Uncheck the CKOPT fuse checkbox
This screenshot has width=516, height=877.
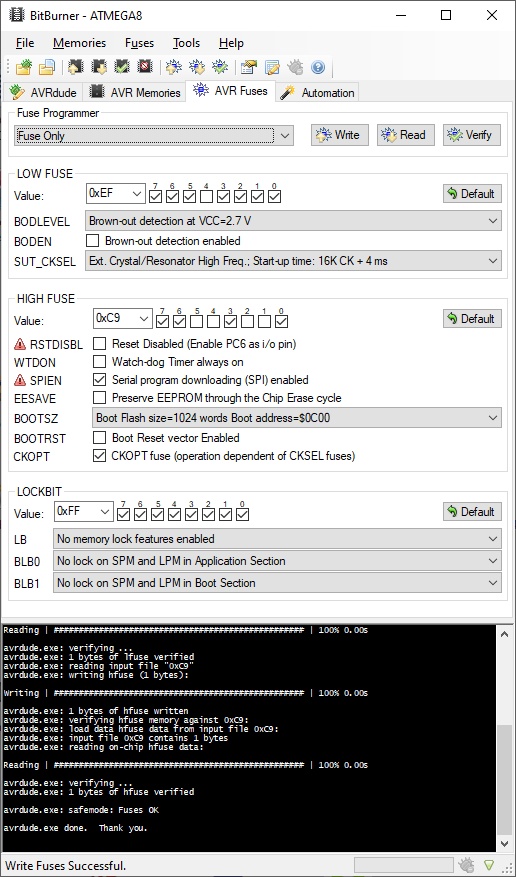pos(99,456)
